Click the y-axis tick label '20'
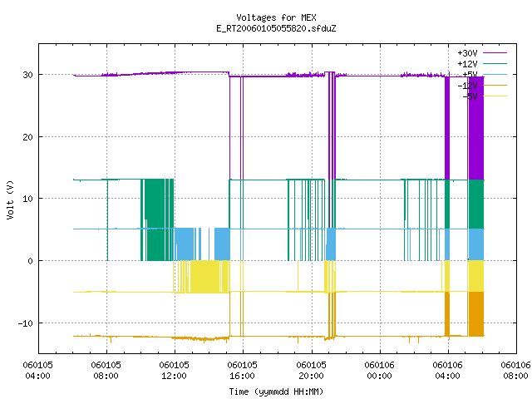Image resolution: width=532 pixels, height=399 pixels. pyautogui.click(x=27, y=137)
